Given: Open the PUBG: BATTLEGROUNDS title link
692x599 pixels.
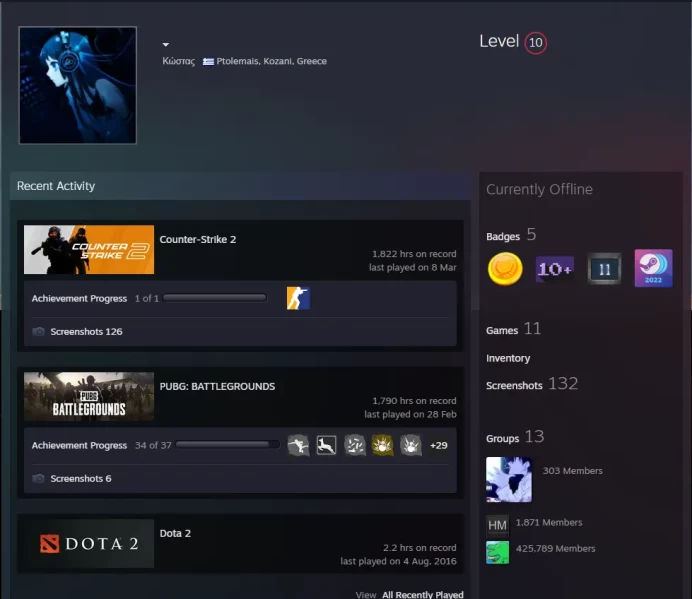Looking at the screenshot, I should coord(217,386).
